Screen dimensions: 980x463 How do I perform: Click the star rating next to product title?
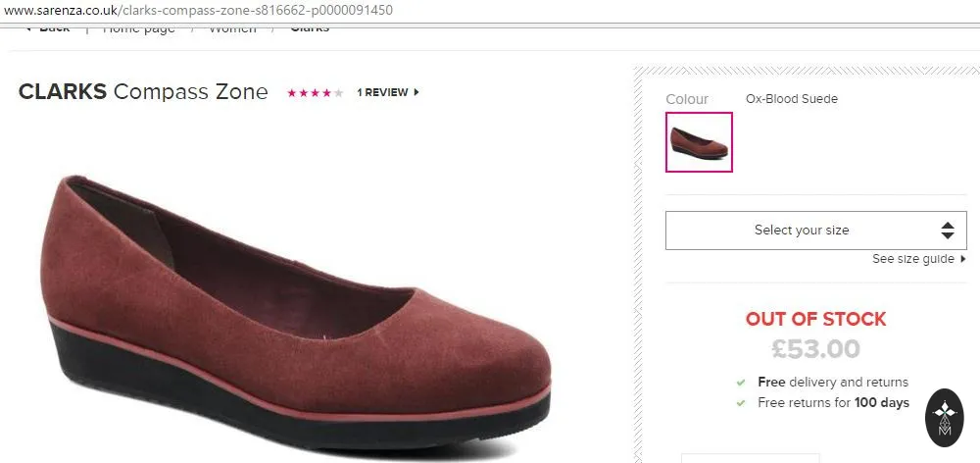315,93
